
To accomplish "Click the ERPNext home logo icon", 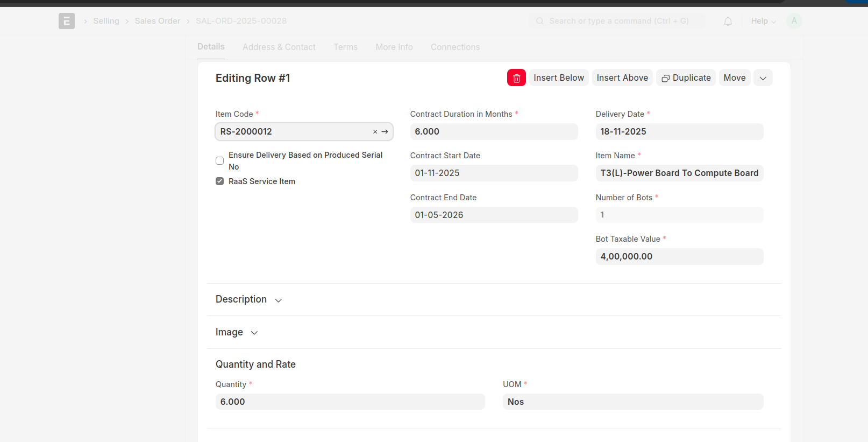I will pyautogui.click(x=67, y=21).
